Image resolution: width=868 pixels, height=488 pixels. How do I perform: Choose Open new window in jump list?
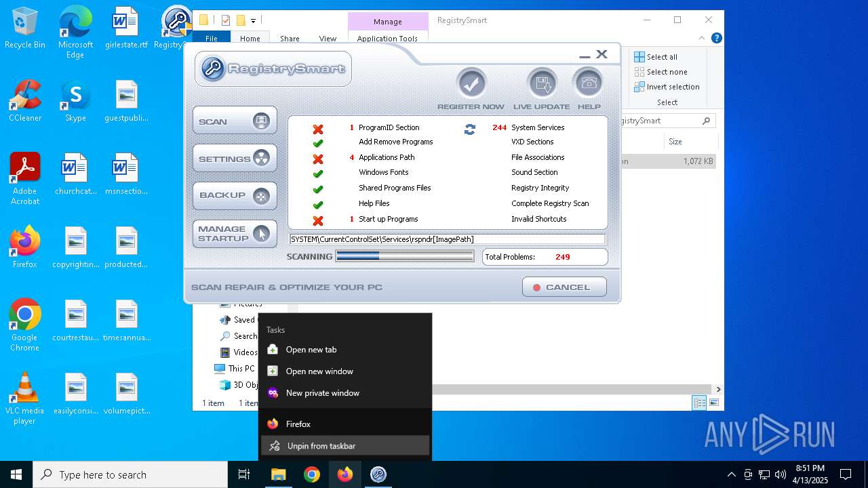click(x=345, y=371)
